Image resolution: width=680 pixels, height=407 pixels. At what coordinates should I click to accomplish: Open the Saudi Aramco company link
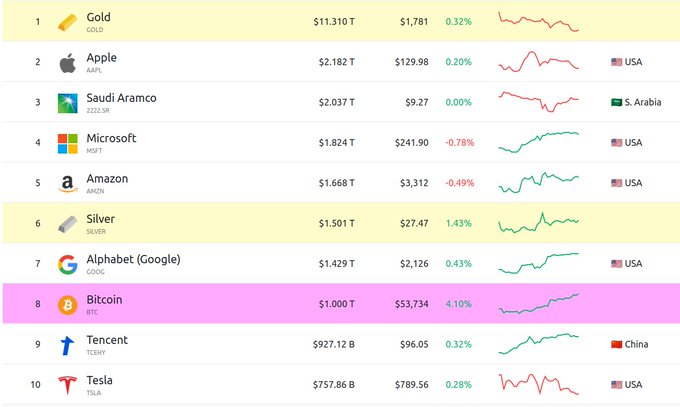tap(121, 98)
